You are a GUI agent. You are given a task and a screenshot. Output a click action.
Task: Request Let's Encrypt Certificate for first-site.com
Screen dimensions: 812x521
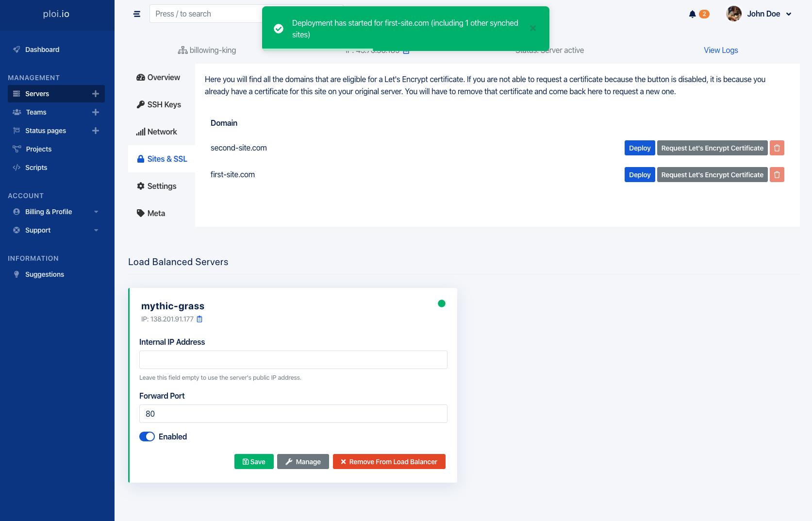(x=712, y=175)
